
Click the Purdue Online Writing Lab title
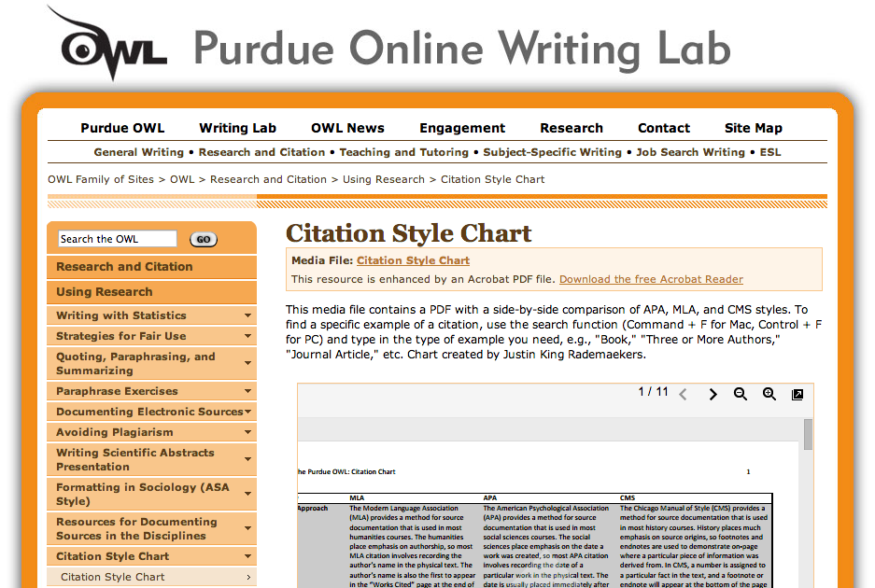pos(462,49)
